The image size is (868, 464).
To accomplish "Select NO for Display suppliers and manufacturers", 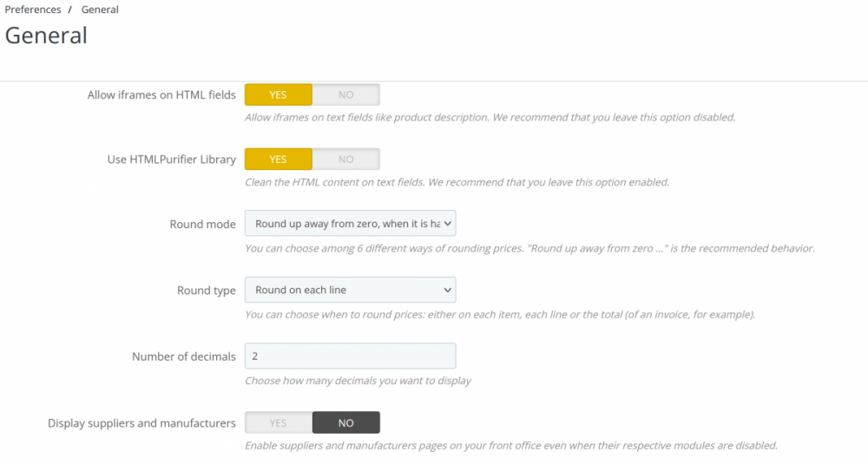I will (x=345, y=423).
